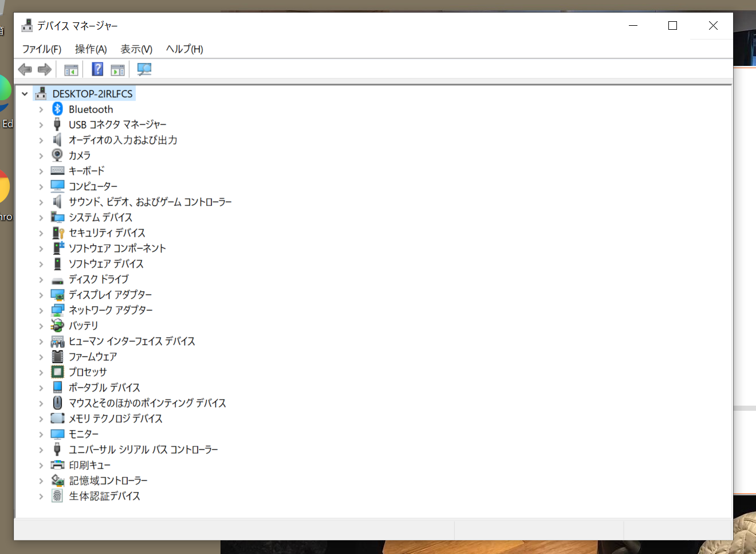Click the Back arrow toolbar icon
The width and height of the screenshot is (756, 554).
pyautogui.click(x=25, y=70)
